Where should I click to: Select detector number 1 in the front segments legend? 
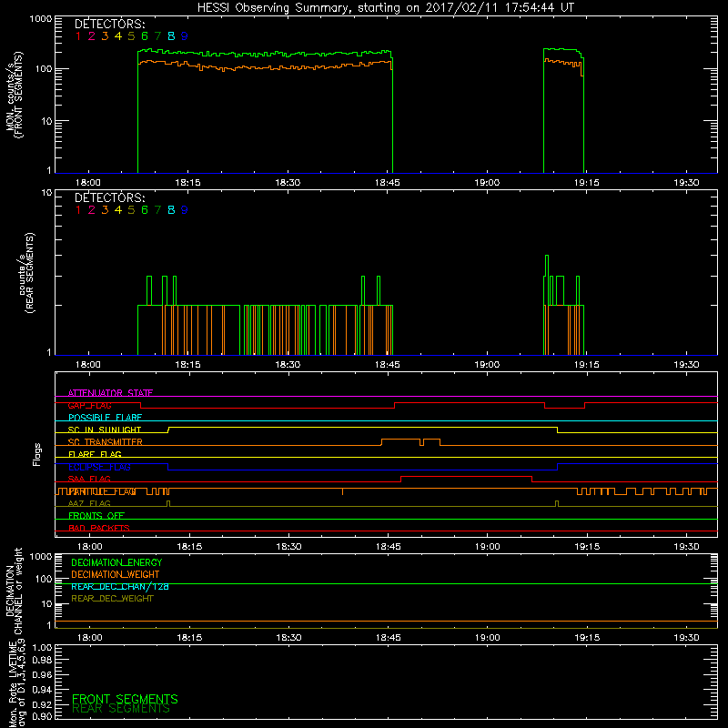click(x=78, y=36)
